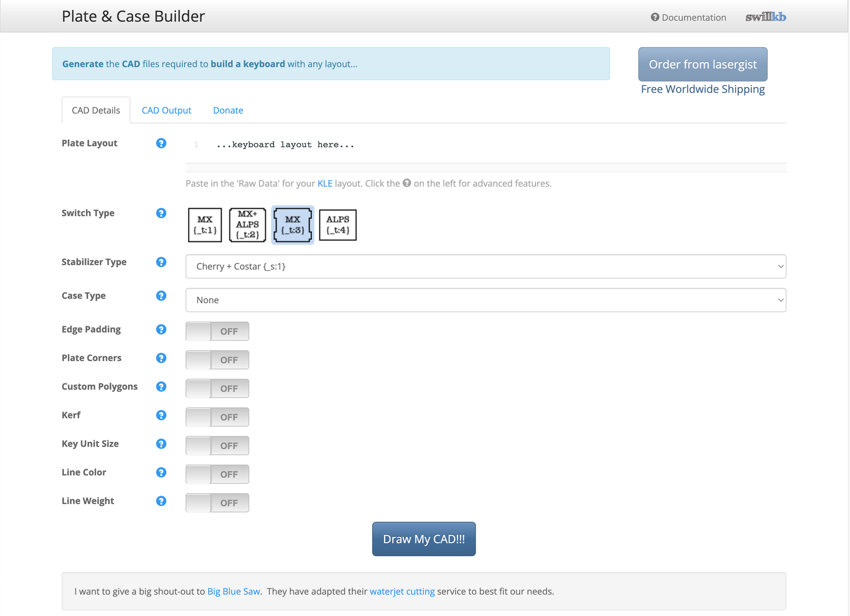
Task: Choose the MX+ALPS {_t:2} switch type
Action: point(248,225)
